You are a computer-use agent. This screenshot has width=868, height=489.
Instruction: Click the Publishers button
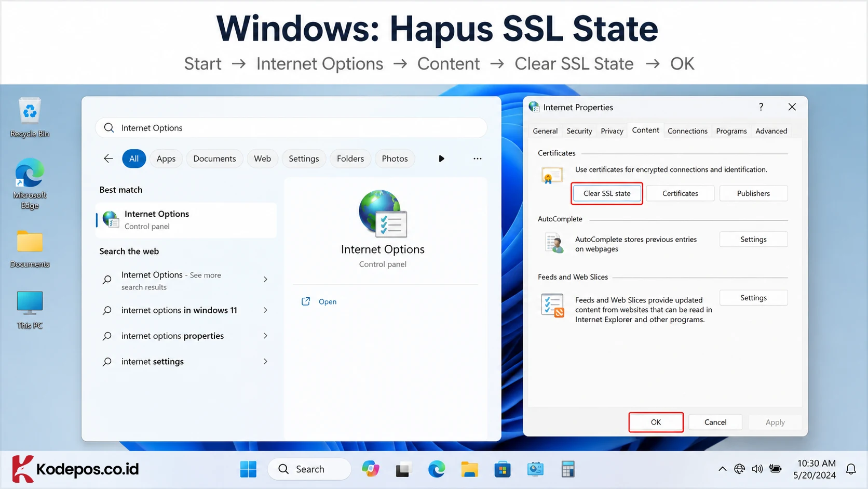[x=753, y=193]
